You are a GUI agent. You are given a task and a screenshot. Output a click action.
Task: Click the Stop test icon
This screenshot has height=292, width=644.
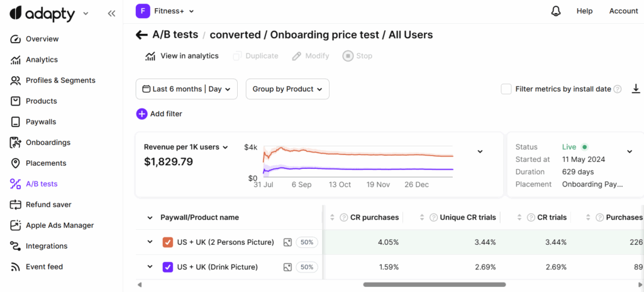pyautogui.click(x=348, y=56)
